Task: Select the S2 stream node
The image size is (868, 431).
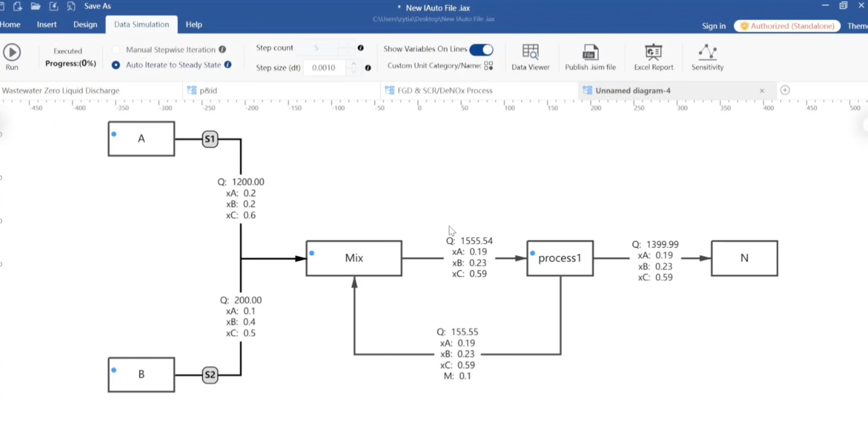Action: pyautogui.click(x=210, y=375)
